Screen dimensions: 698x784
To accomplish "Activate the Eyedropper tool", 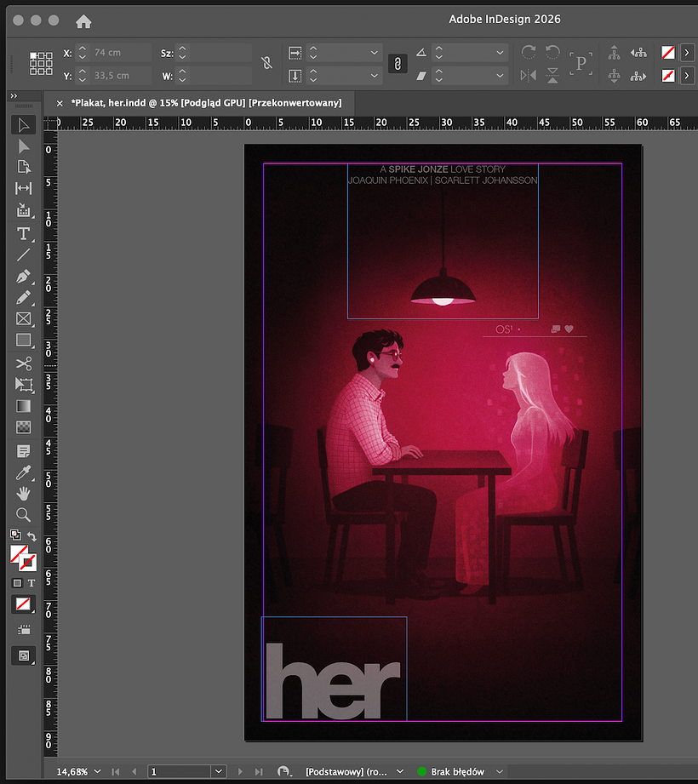I will [23, 472].
